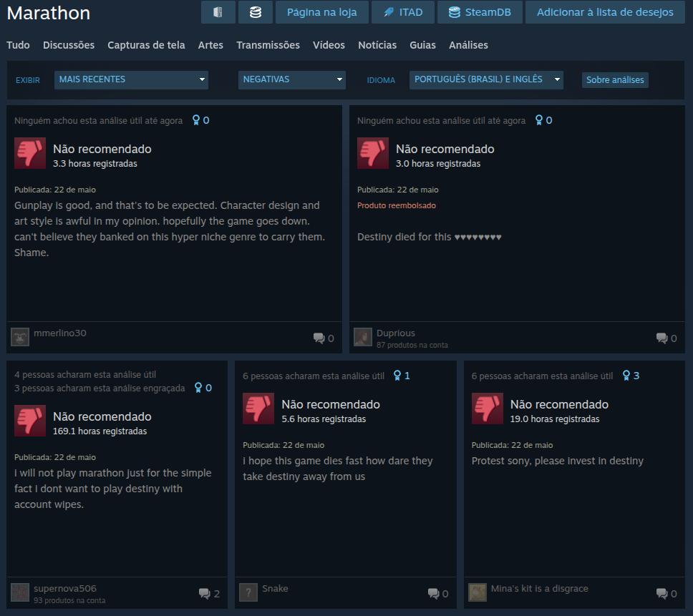Click 'I hope this game dies fast' review text
This screenshot has height=616, width=693.
(x=338, y=469)
